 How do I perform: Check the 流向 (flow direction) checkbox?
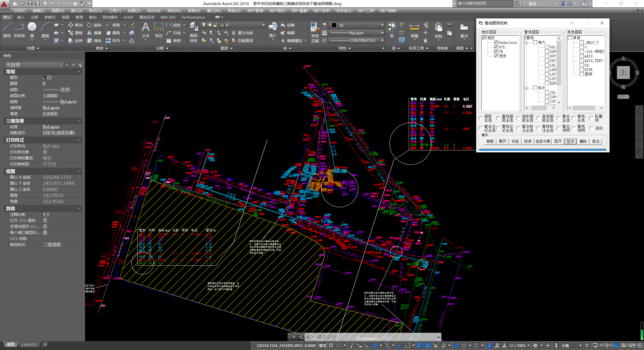[591, 128]
